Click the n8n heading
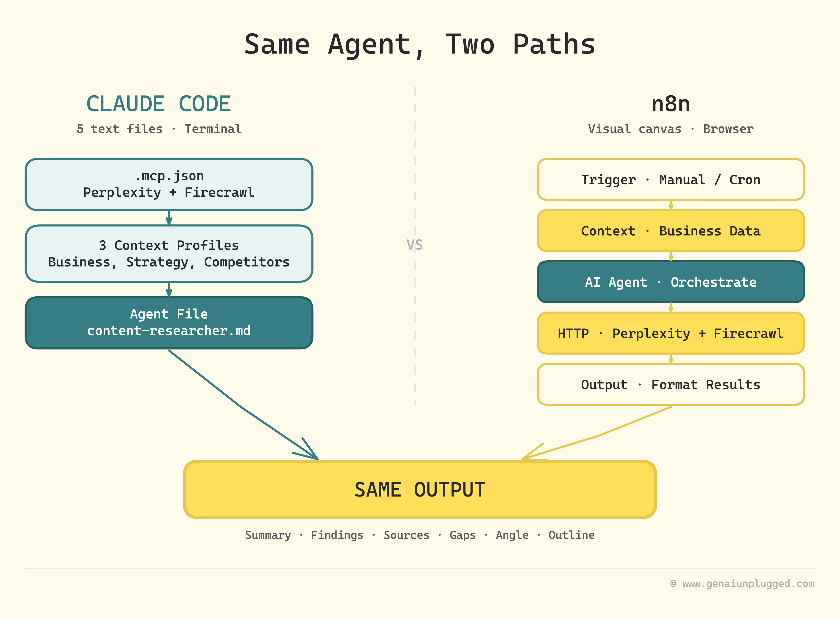This screenshot has width=840, height=619. [670, 104]
